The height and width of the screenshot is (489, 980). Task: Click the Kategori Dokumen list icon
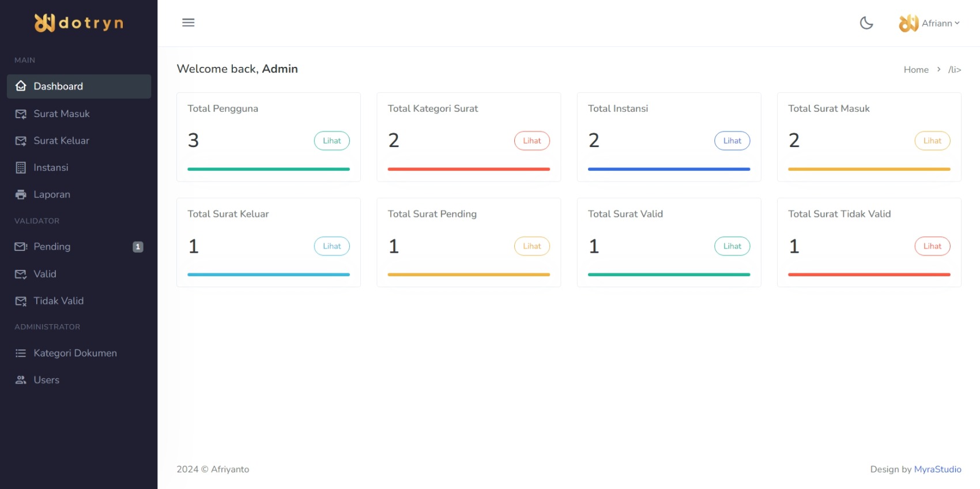pos(21,353)
